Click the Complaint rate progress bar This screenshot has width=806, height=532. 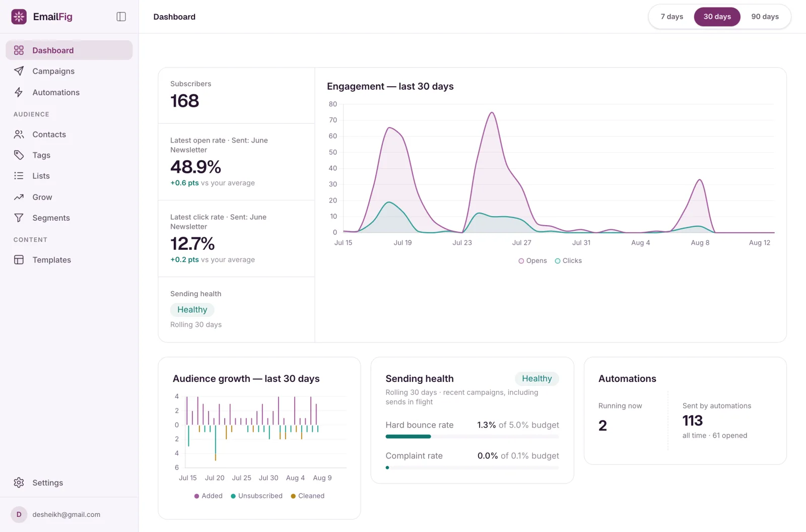point(472,468)
